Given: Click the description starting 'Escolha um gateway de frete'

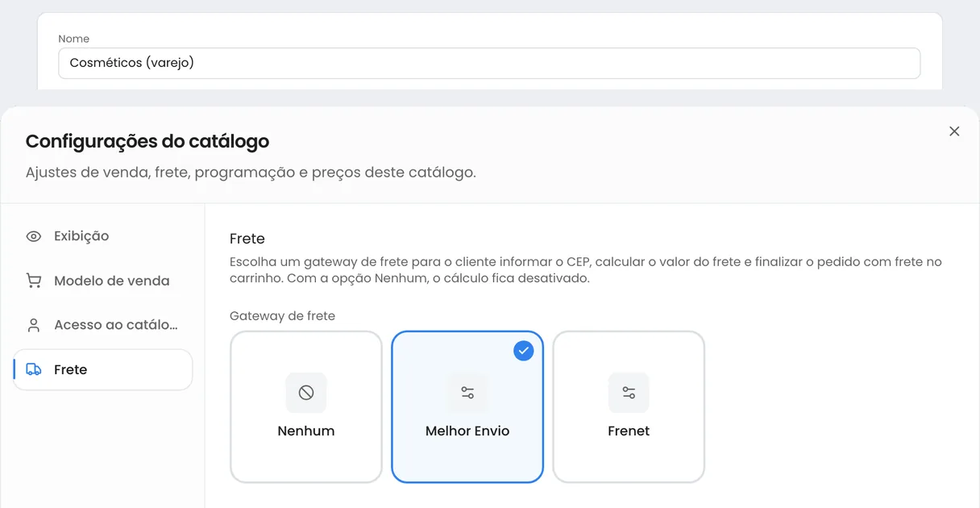Looking at the screenshot, I should point(586,270).
